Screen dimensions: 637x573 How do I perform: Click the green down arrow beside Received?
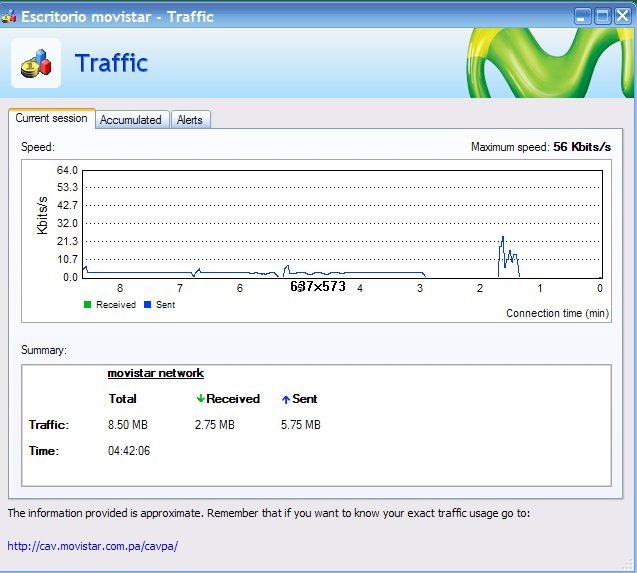pyautogui.click(x=200, y=398)
